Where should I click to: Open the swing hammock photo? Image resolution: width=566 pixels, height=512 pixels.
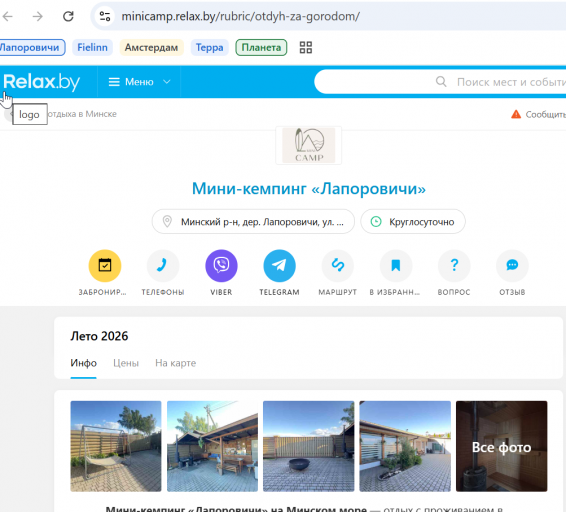116,446
